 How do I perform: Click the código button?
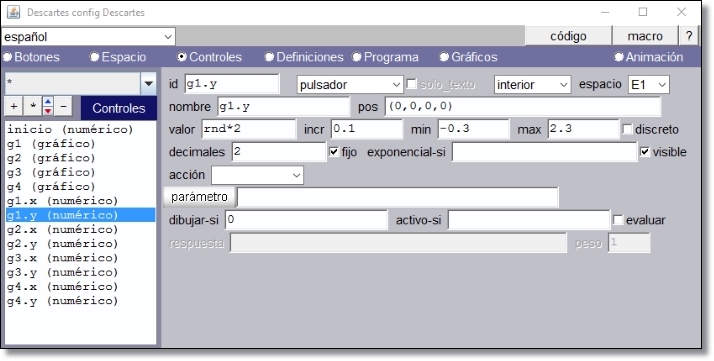pyautogui.click(x=568, y=36)
